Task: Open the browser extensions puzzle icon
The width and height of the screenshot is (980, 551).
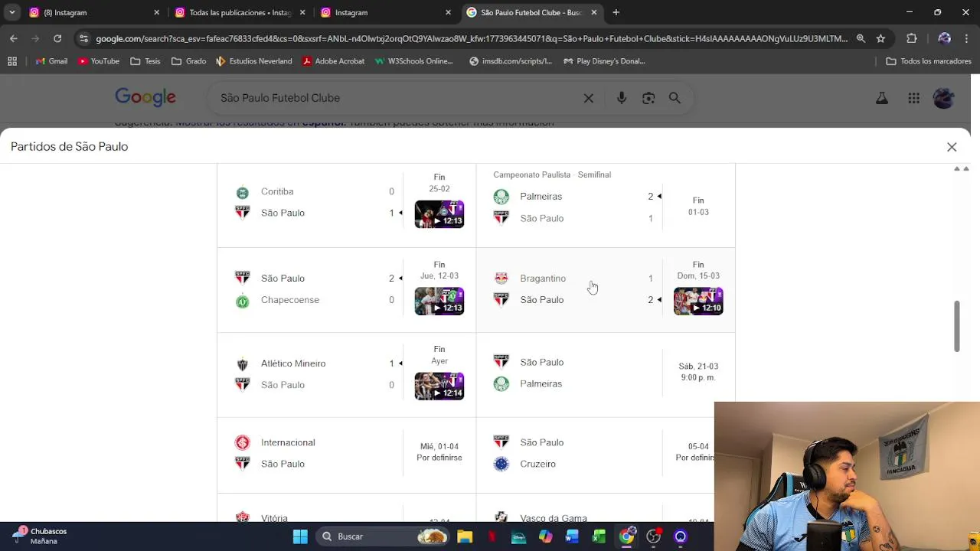Action: (911, 38)
